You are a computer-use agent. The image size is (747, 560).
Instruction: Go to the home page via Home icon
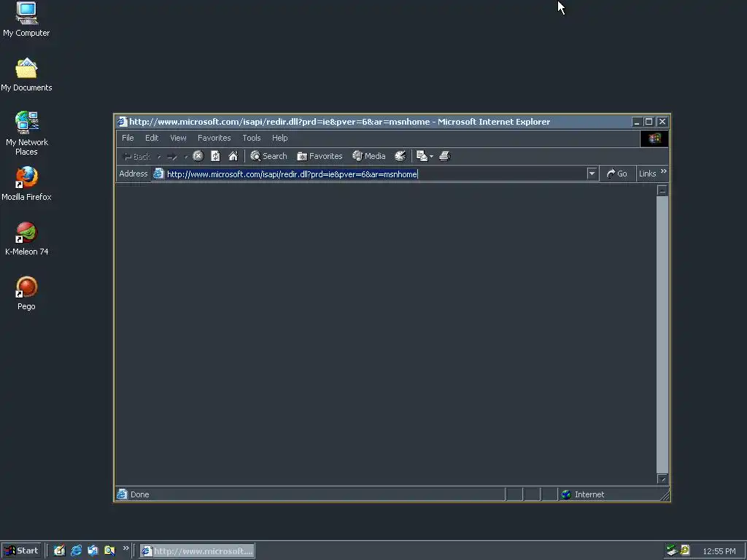coord(233,156)
